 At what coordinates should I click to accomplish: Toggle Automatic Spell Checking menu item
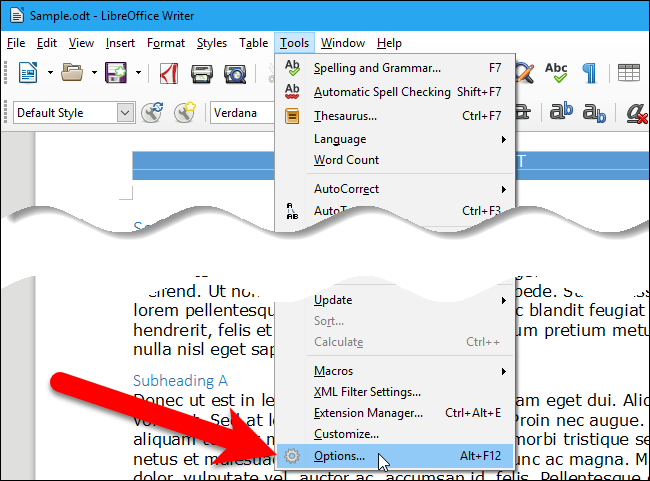coord(395,92)
